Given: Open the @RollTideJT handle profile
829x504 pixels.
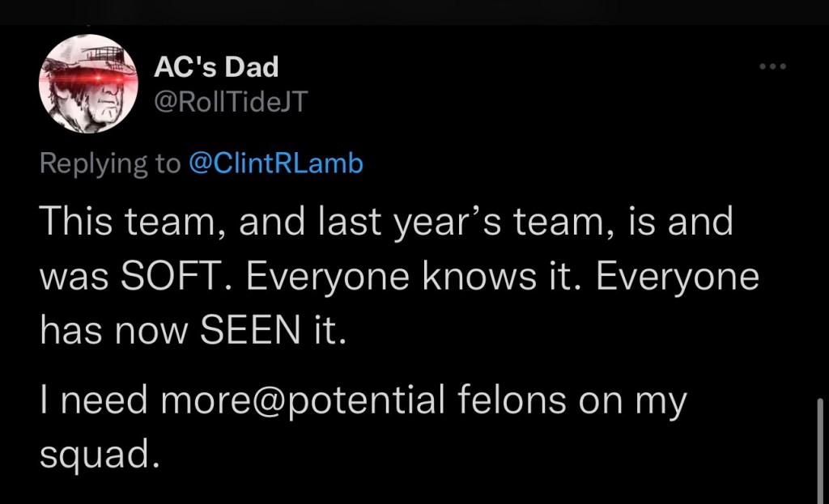Looking at the screenshot, I should [x=231, y=101].
